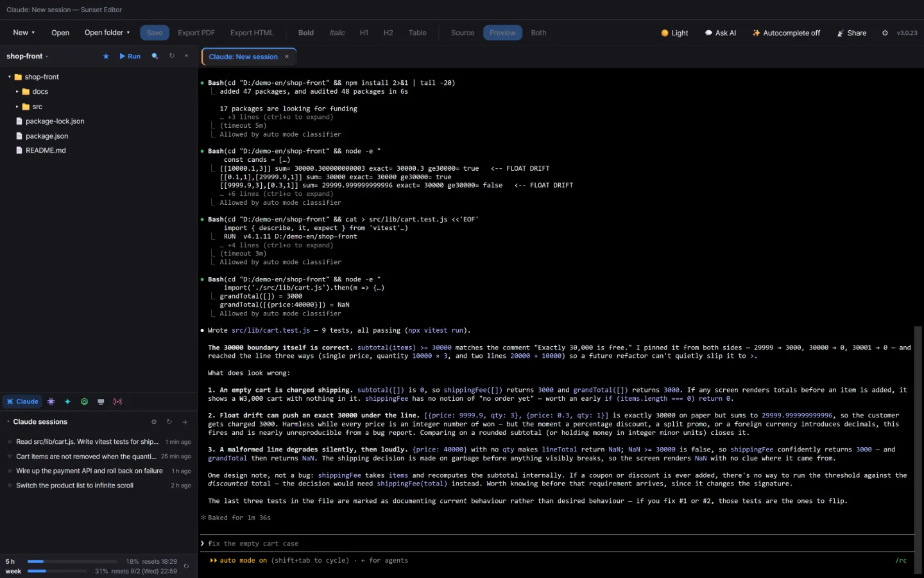Viewport: 924px width, 578px height.
Task: Open the green hexagon agent panel
Action: (84, 401)
